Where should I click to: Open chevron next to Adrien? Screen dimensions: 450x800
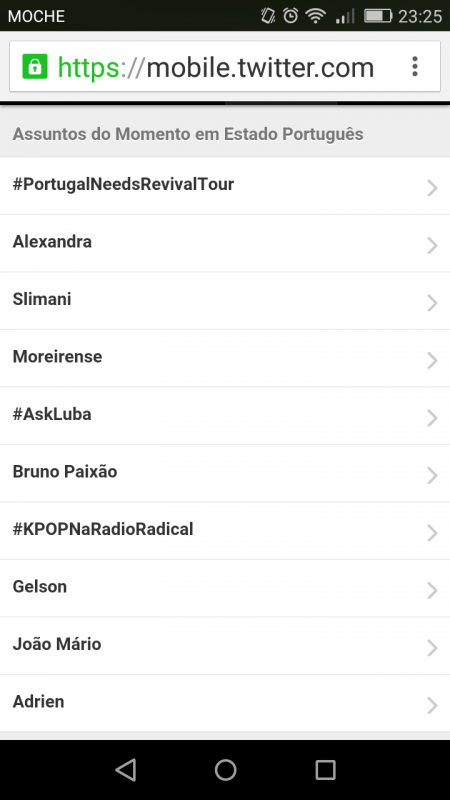[x=432, y=706]
